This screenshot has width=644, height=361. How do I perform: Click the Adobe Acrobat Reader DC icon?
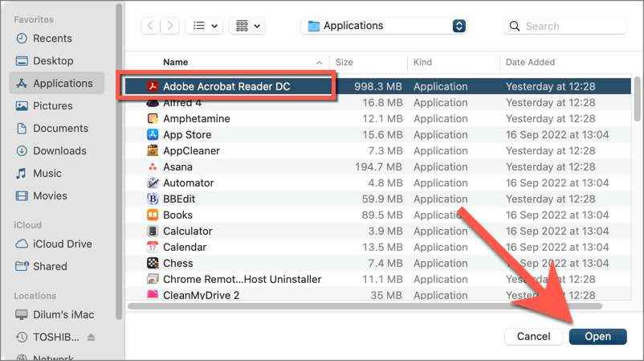click(x=153, y=86)
